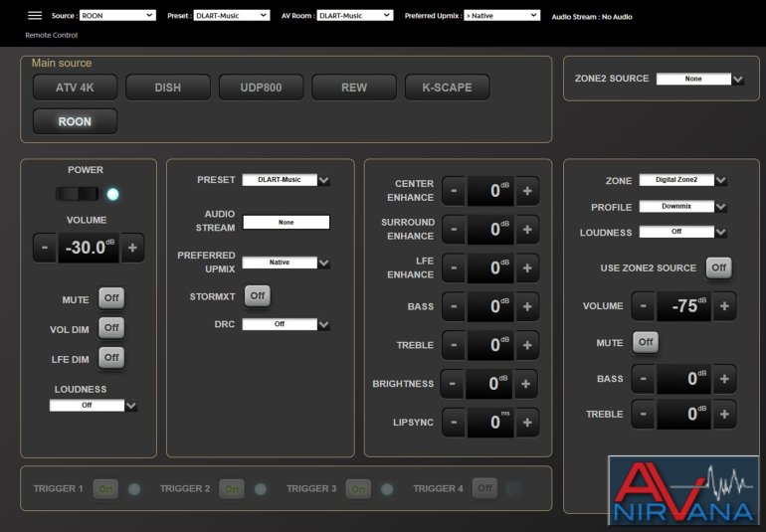Increase main volume with plus button
Viewport: 766px width, 532px height.
(x=131, y=248)
